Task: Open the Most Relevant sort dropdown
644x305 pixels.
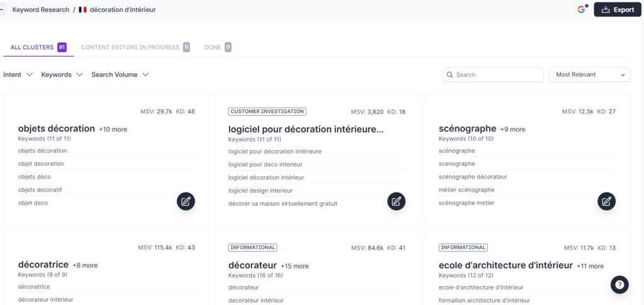Action: click(589, 75)
